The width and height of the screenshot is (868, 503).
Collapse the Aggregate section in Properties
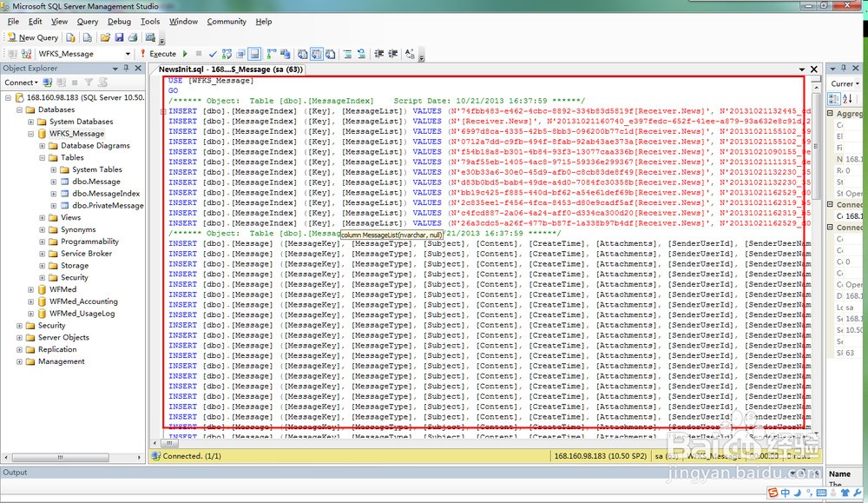(x=831, y=113)
